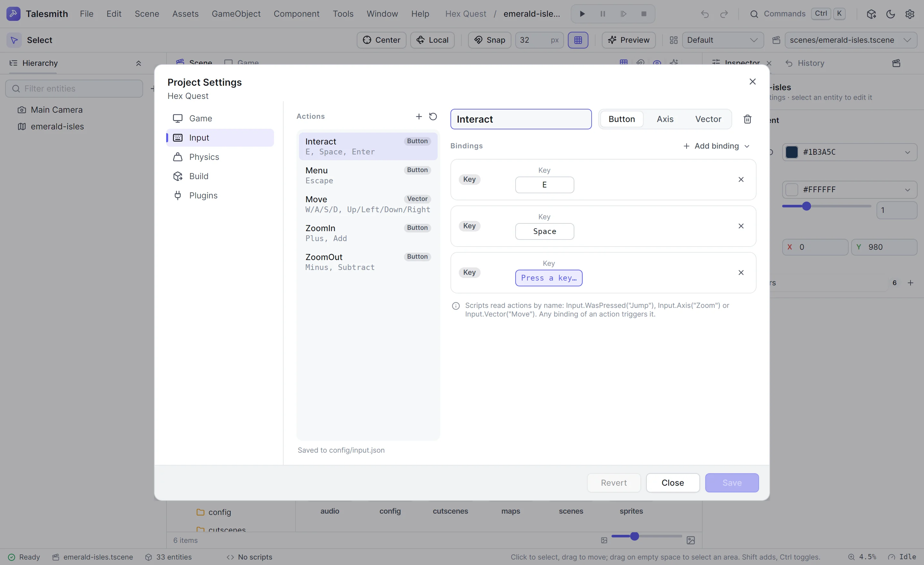Toggle Local transform space
924x565 pixels.
tap(432, 40)
